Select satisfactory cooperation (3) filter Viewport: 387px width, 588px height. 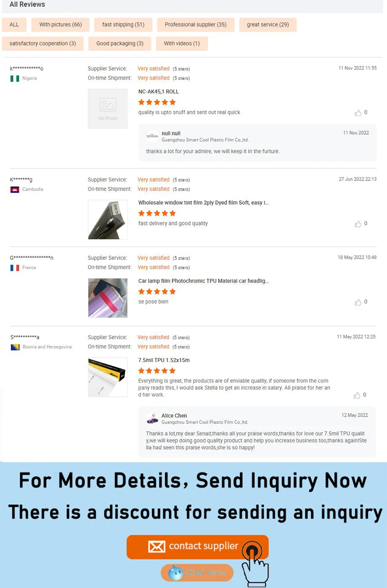point(43,44)
